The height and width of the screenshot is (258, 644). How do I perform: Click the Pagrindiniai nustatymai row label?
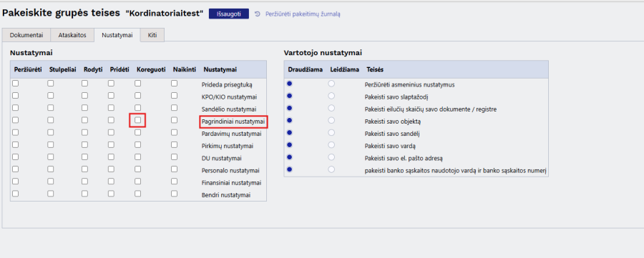point(233,121)
